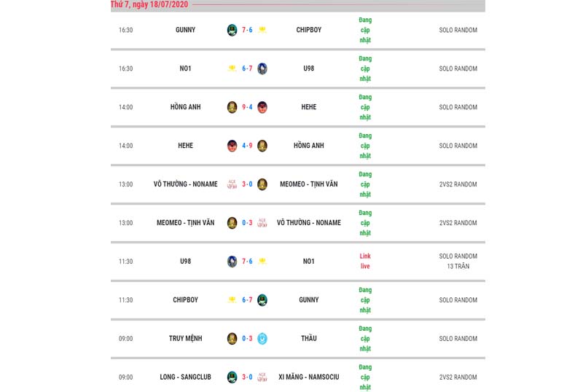The image size is (583, 392).
Task: Click the MEOMEO - TỊNH VĂN name in the 0-3 row
Action: coord(186,223)
